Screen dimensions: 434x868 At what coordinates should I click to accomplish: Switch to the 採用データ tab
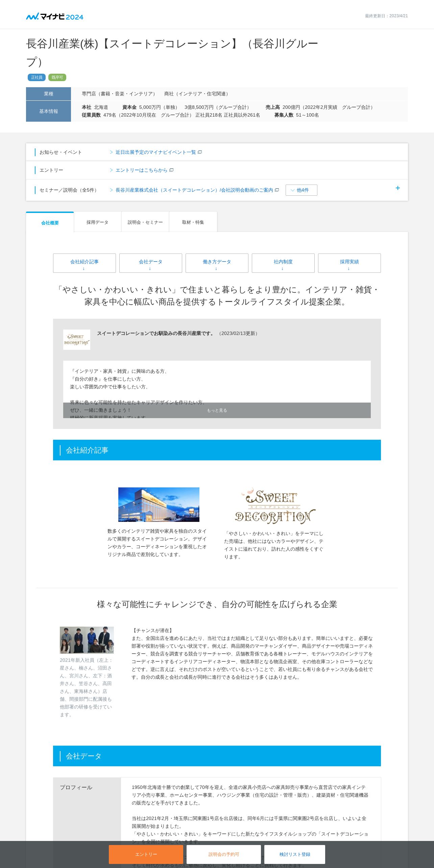coord(97,222)
